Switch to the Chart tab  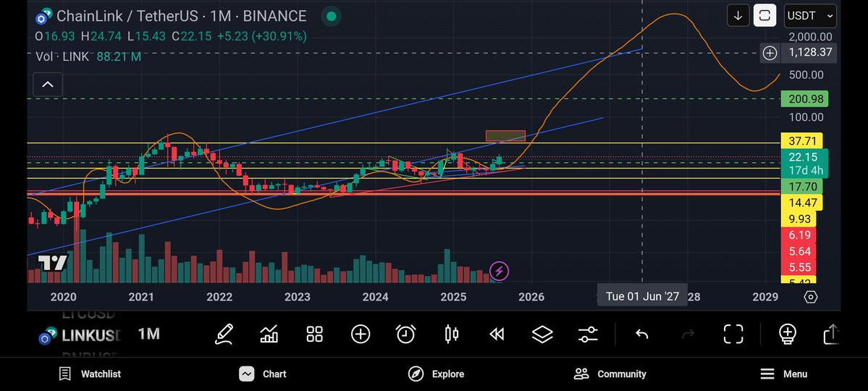[x=262, y=374]
